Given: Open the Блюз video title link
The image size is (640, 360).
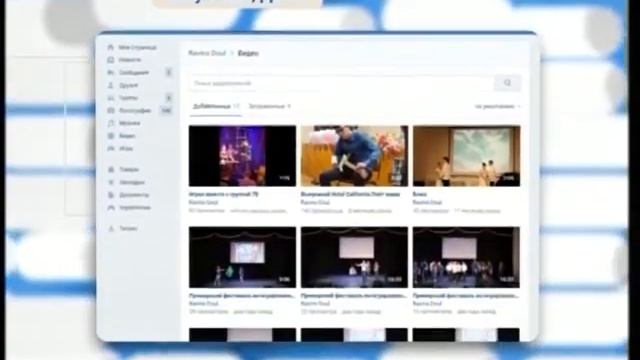Looking at the screenshot, I should (x=419, y=194).
